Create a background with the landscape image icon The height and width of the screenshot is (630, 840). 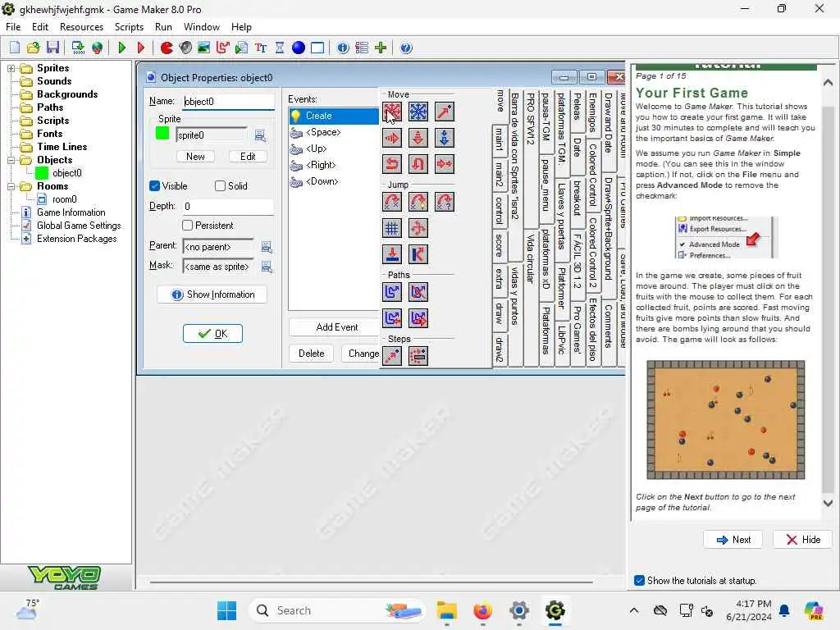pos(203,48)
